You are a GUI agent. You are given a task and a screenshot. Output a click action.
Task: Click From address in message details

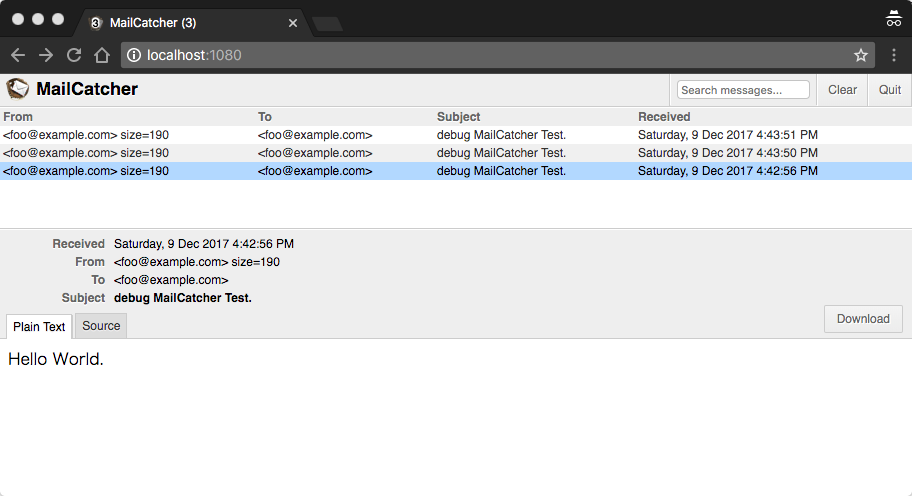point(197,262)
